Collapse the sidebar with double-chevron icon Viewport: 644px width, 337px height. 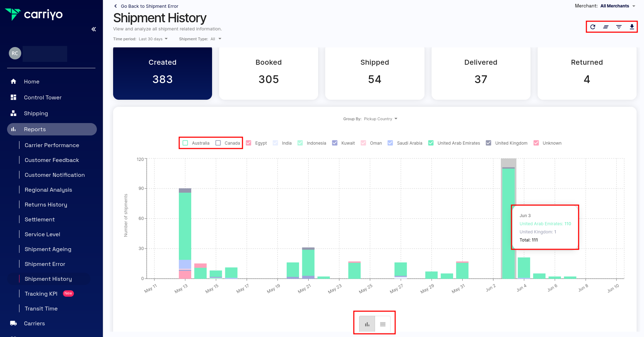pyautogui.click(x=94, y=29)
